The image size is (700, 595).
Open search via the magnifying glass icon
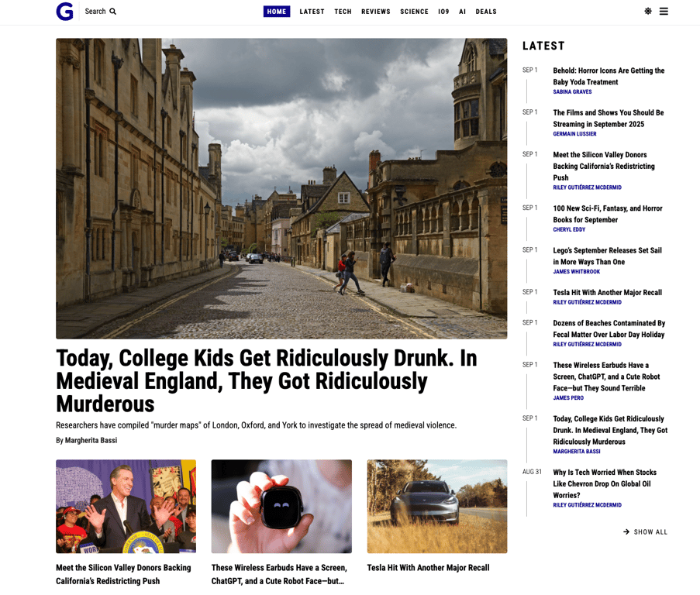click(x=114, y=12)
